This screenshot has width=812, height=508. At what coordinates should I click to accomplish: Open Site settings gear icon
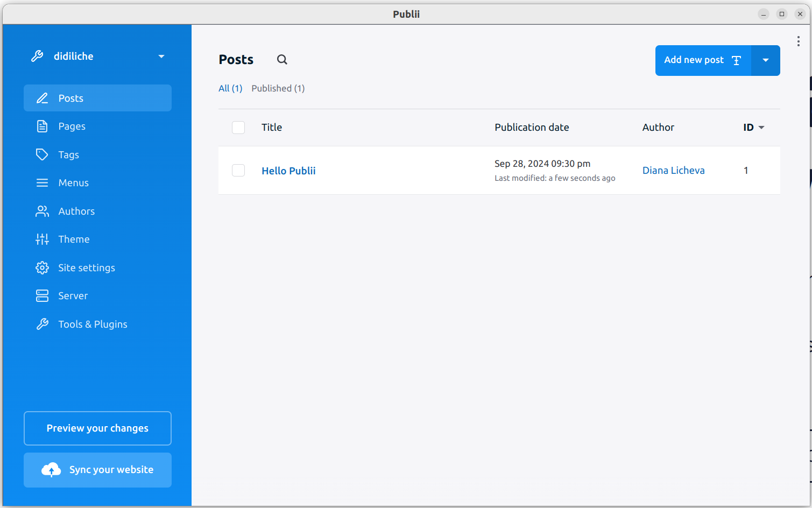click(x=42, y=267)
